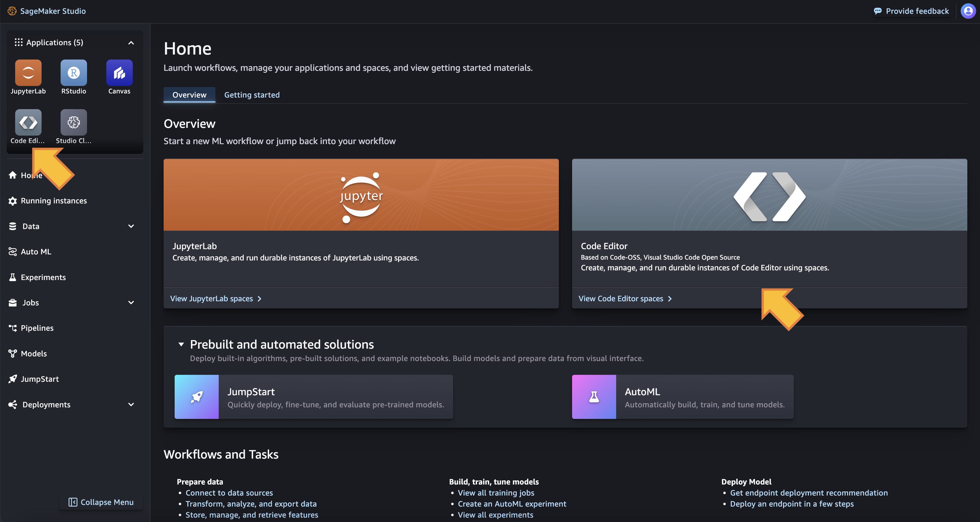
Task: Expand the Jobs sidebar menu
Action: pos(131,303)
